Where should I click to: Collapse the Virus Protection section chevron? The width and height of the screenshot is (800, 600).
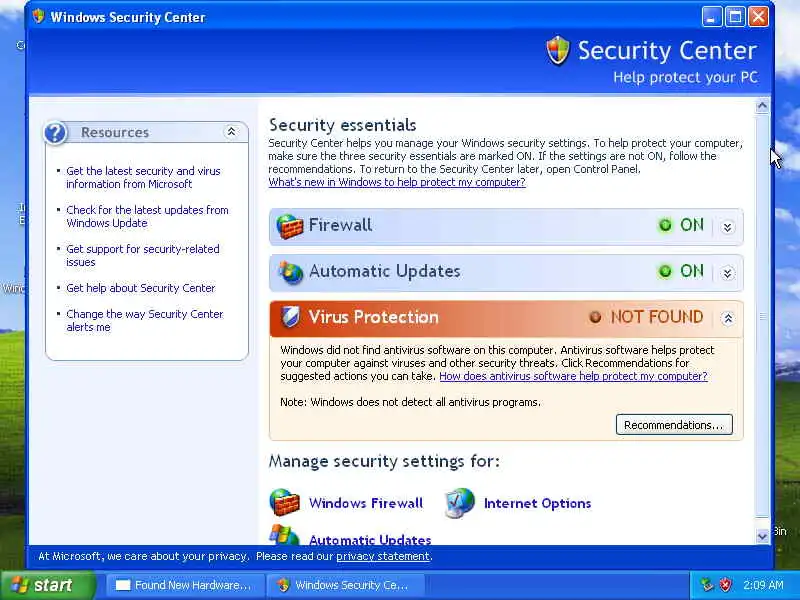[728, 319]
